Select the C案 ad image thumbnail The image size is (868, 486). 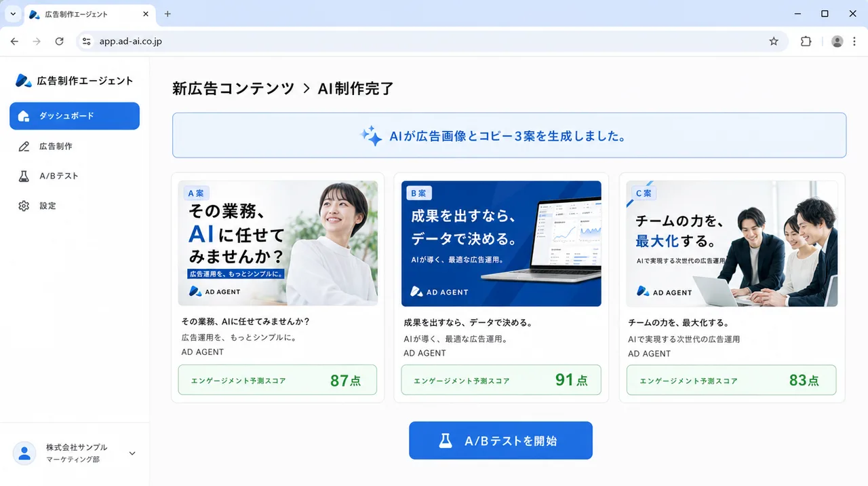732,243
